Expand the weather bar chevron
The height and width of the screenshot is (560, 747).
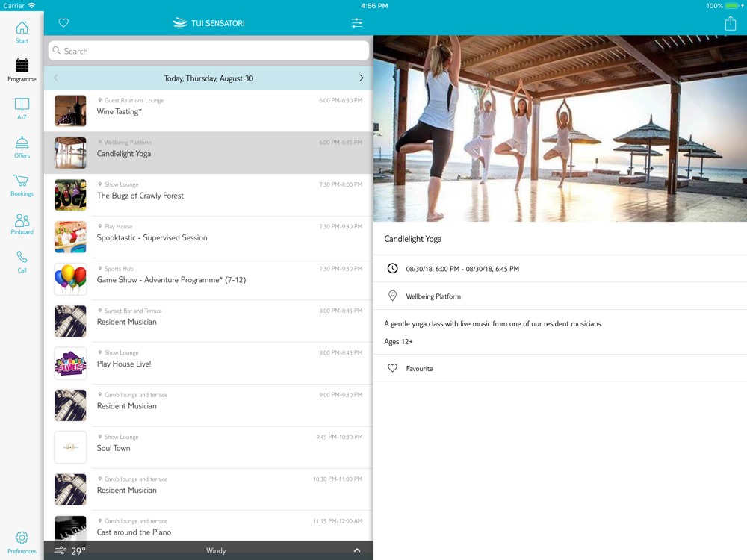tap(356, 550)
